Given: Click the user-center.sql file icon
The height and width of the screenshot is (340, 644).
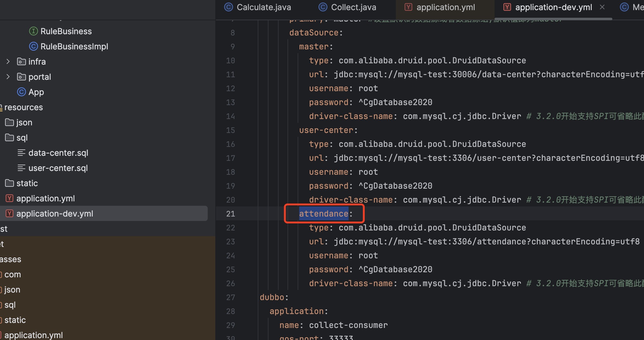Looking at the screenshot, I should click(21, 168).
